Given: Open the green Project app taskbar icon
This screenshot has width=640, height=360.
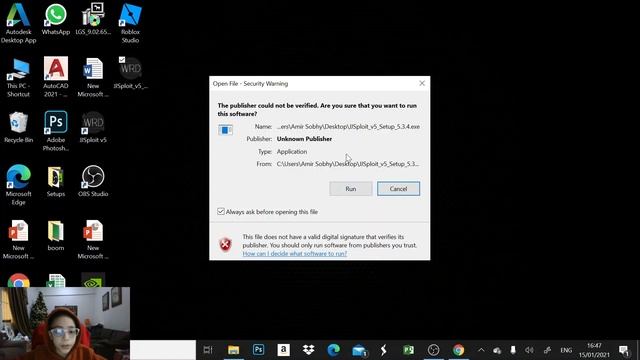Looking at the screenshot, I should coord(408,350).
